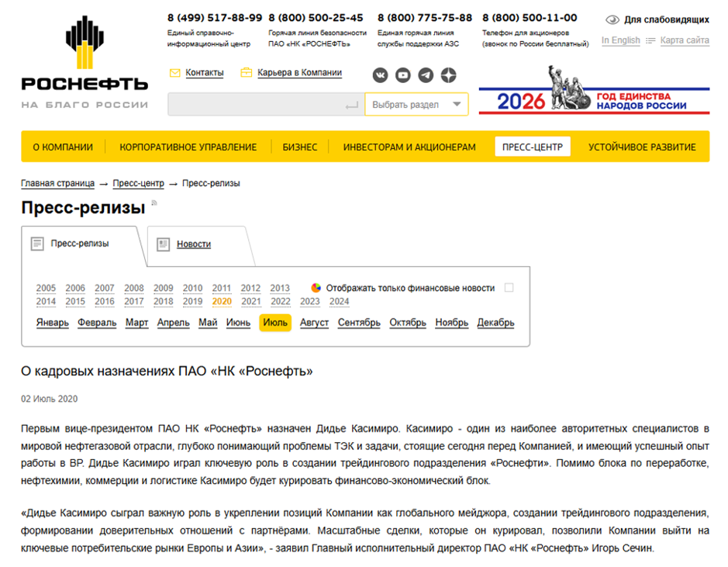
Task: Filter by month Апрель
Action: click(x=173, y=323)
